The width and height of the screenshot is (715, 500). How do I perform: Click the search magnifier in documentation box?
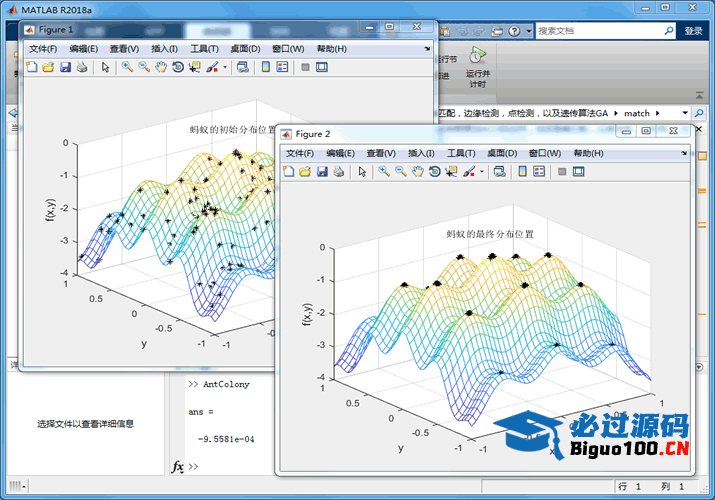pos(668,31)
